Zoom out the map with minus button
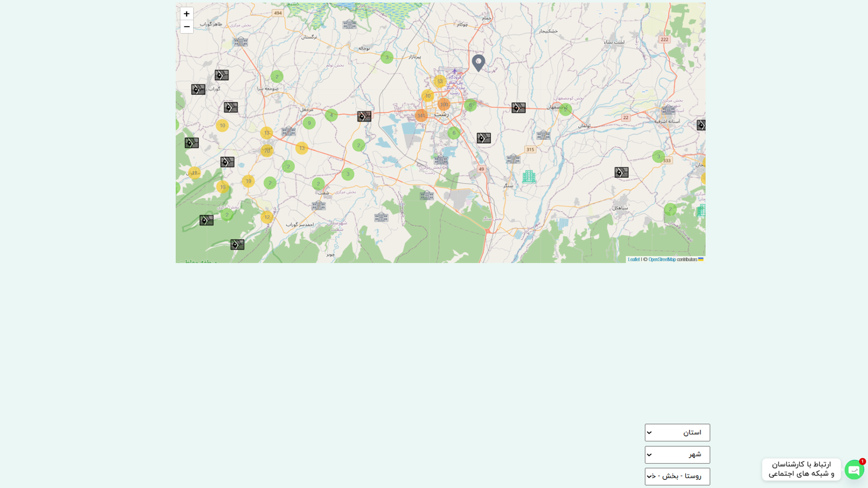The image size is (868, 488). [187, 27]
